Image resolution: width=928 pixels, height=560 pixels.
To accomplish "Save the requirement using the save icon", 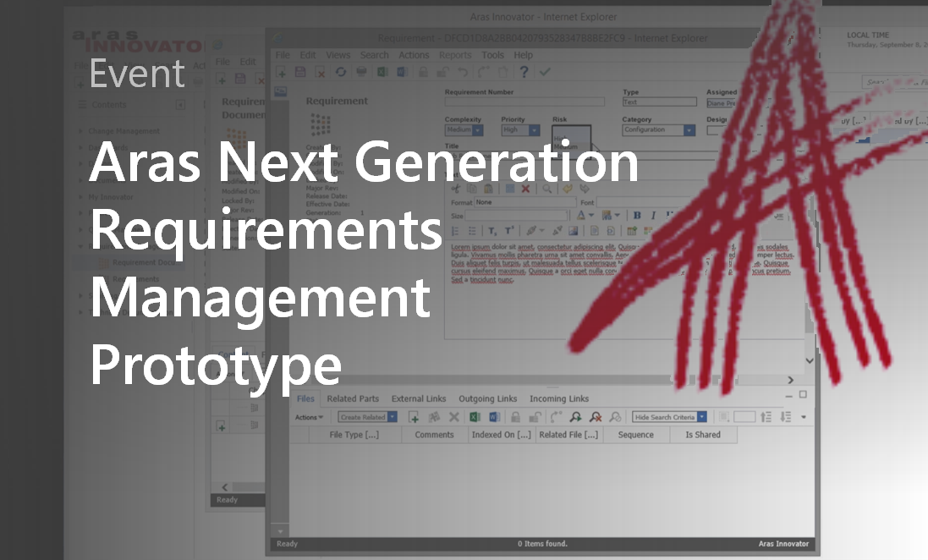I will coord(299,74).
